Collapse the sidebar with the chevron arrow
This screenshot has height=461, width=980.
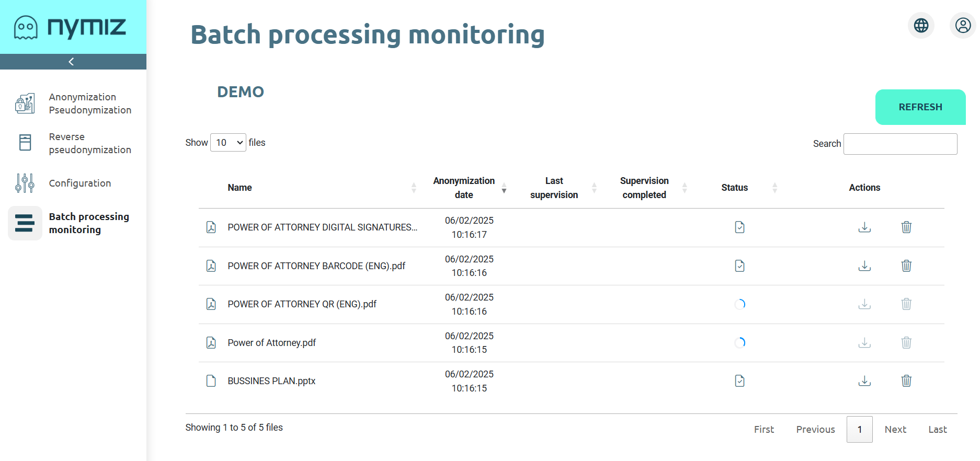click(72, 62)
